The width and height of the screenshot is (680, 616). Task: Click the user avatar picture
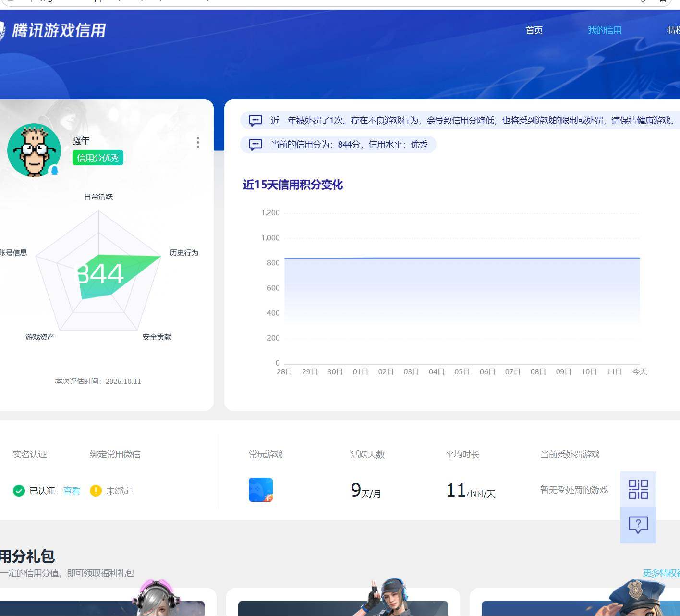click(x=34, y=150)
